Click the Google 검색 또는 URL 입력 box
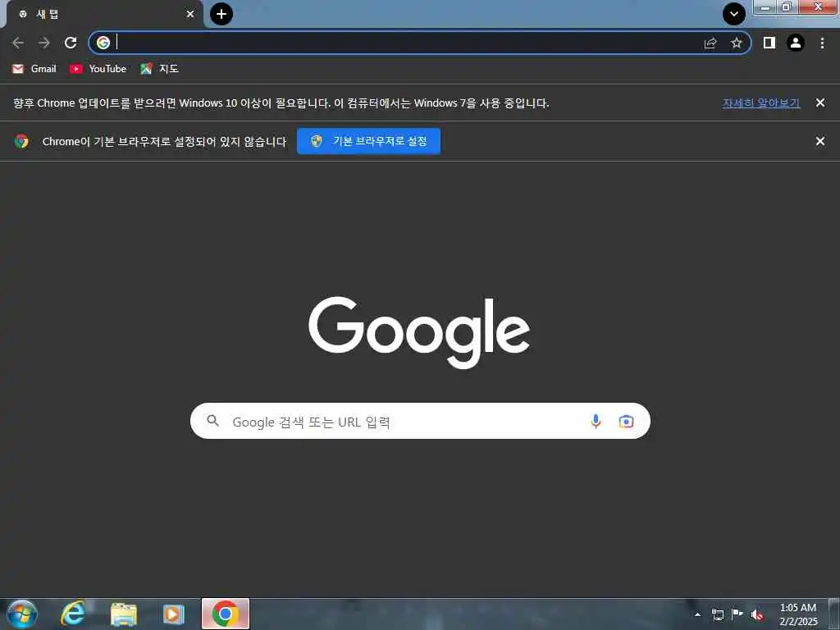 coord(420,421)
